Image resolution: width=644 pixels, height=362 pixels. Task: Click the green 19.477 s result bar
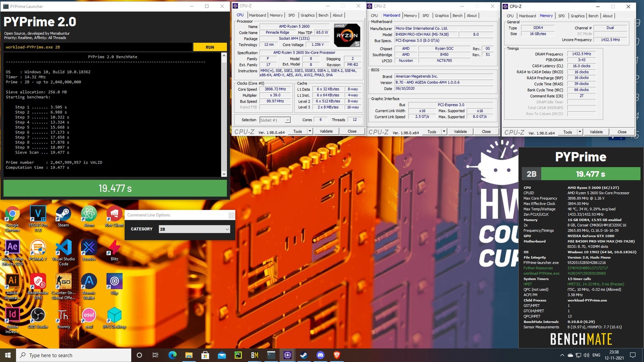[115, 188]
